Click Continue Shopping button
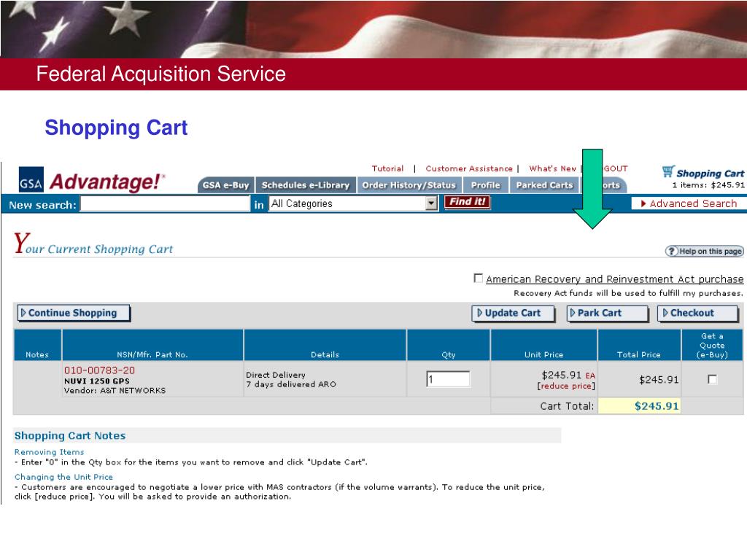 pos(74,313)
